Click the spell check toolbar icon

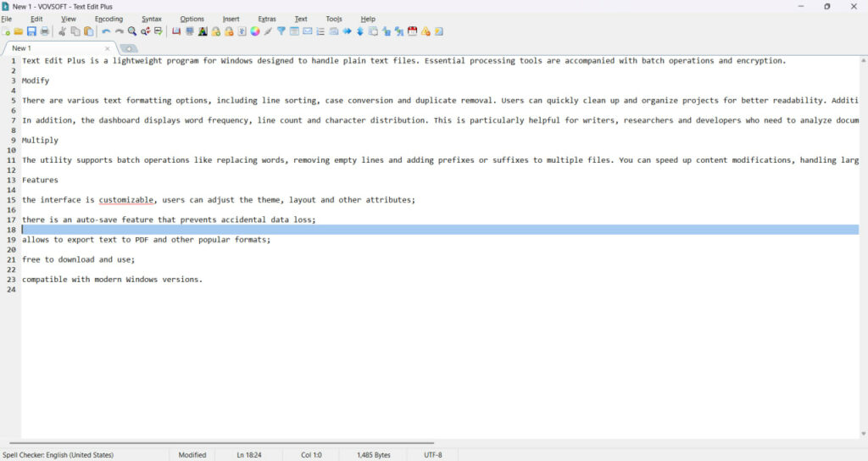click(159, 31)
